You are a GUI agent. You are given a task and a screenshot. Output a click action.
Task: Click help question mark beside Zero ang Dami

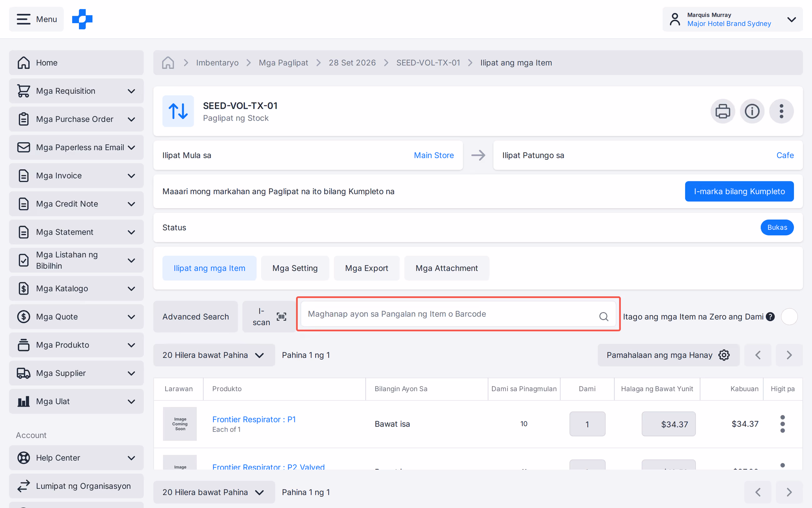pos(770,316)
